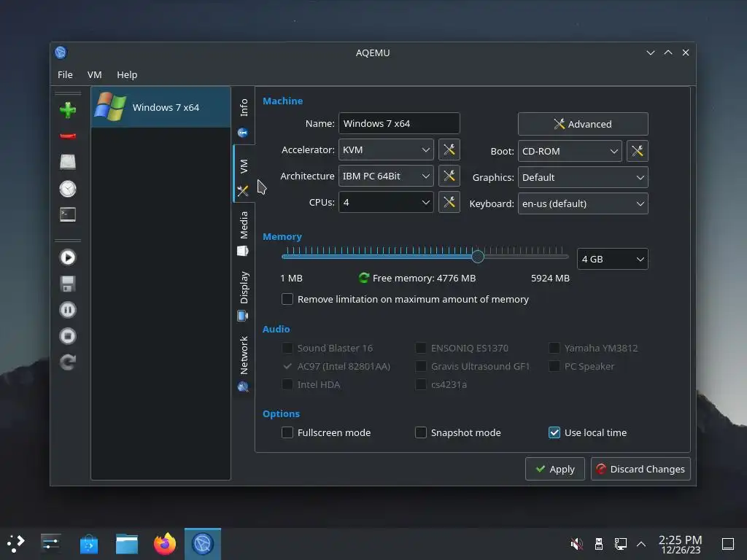Toggle PC Speaker audio checkbox
This screenshot has width=747, height=560.
pos(554,366)
